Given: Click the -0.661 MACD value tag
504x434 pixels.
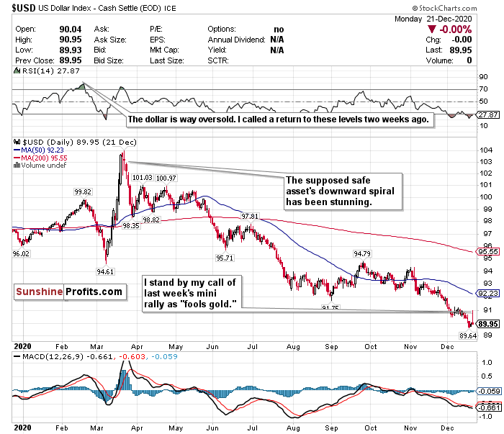Looking at the screenshot, I should click(489, 407).
